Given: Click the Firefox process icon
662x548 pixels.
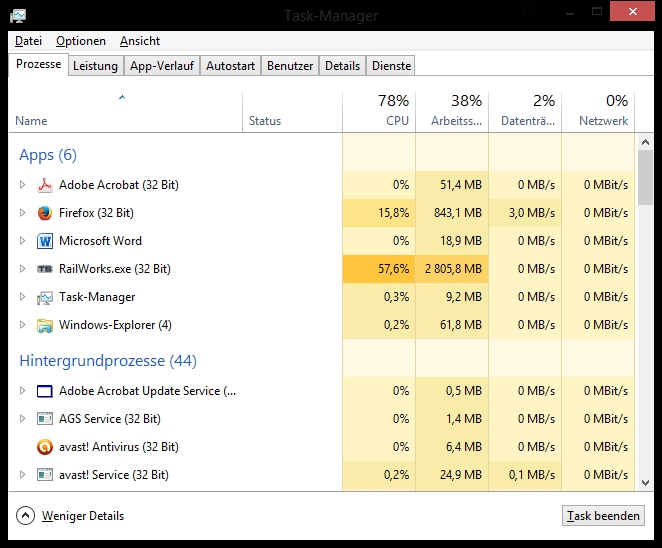Looking at the screenshot, I should coord(44,213).
